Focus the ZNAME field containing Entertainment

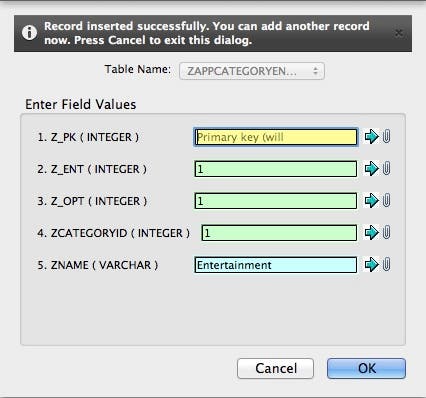[276, 265]
